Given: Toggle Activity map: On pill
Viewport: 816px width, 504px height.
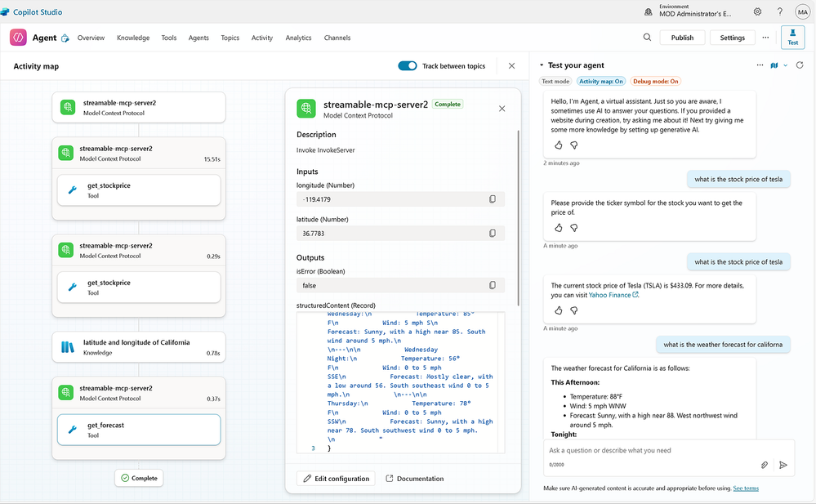Looking at the screenshot, I should click(601, 81).
